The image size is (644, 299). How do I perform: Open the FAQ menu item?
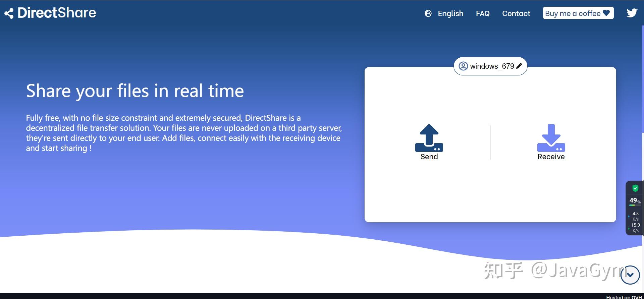point(483,13)
